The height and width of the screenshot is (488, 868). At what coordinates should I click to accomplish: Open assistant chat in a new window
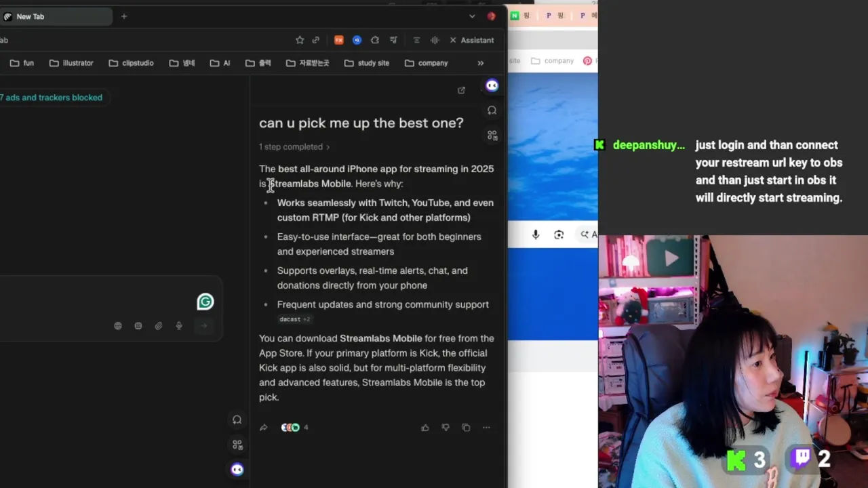click(461, 90)
